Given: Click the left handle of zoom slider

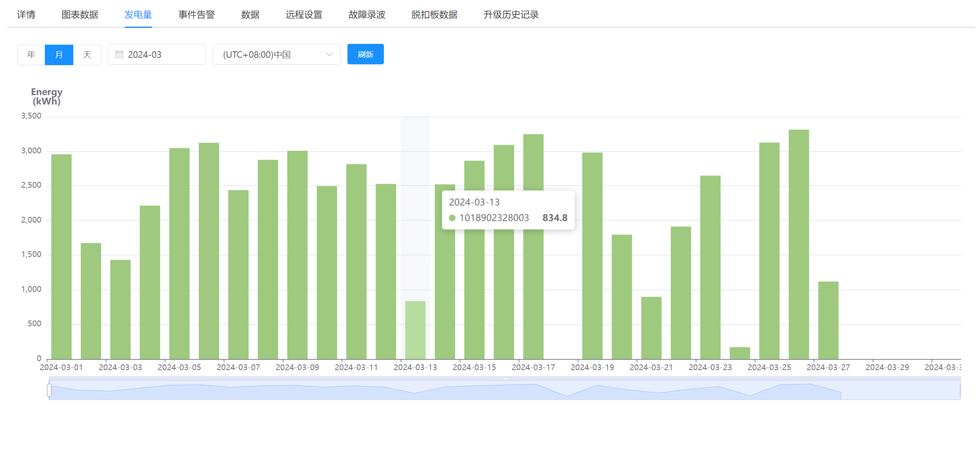Looking at the screenshot, I should tap(49, 390).
